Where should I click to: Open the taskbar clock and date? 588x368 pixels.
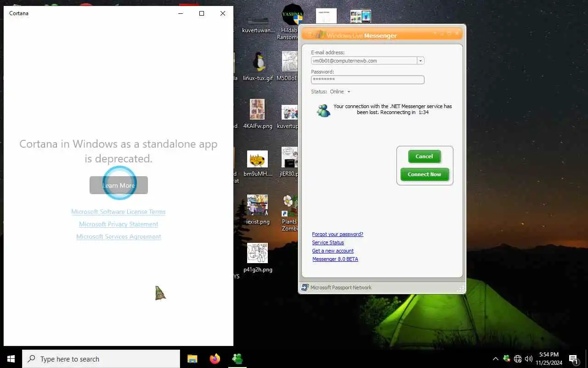click(x=548, y=359)
